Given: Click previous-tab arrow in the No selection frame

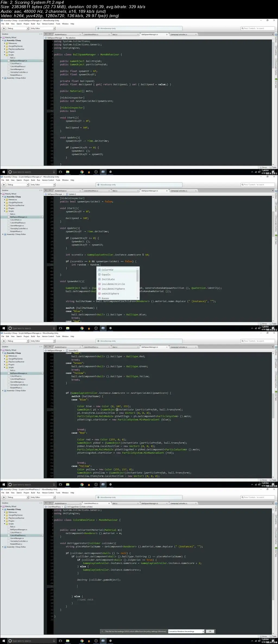Looking at the screenshot, I should (46, 34).
